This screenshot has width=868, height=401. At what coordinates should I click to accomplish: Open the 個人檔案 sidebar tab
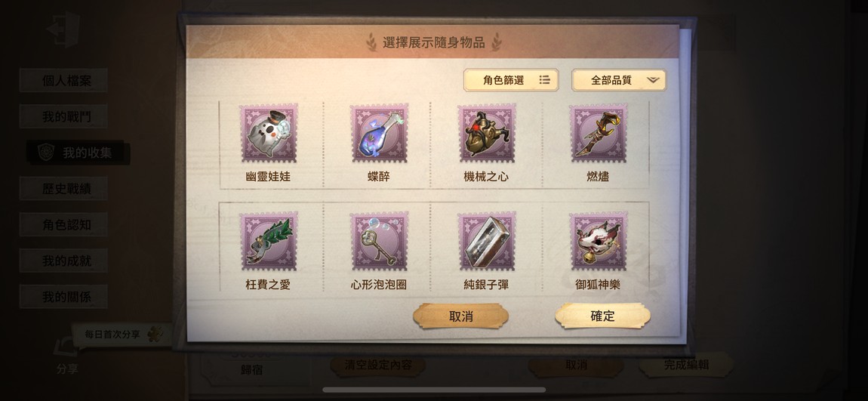coord(63,80)
